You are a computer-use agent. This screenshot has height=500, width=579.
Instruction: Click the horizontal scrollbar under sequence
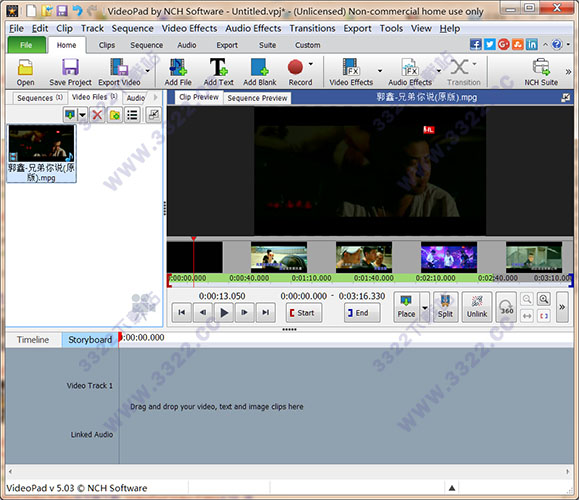[x=289, y=472]
